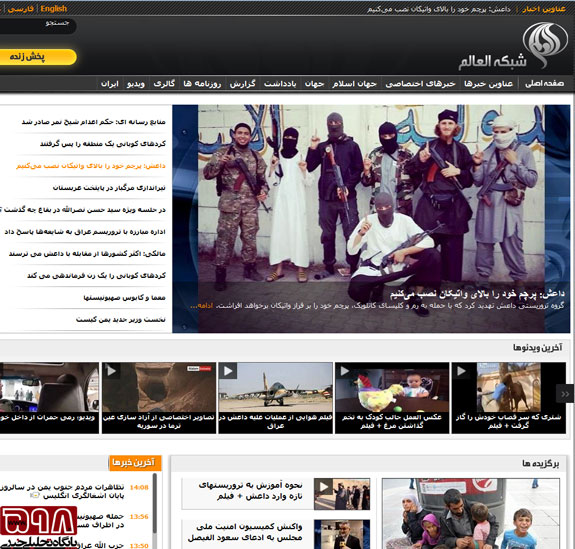Viewport: 575px width, 549px height.
Task: Open video title شتری که سر قصاب خودش را گاز گرفت
Action: pyautogui.click(x=508, y=421)
